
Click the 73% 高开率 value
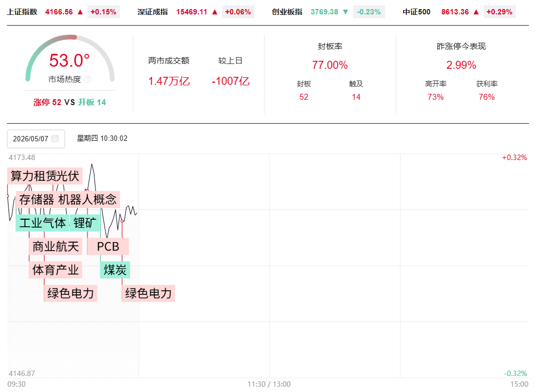(x=436, y=97)
